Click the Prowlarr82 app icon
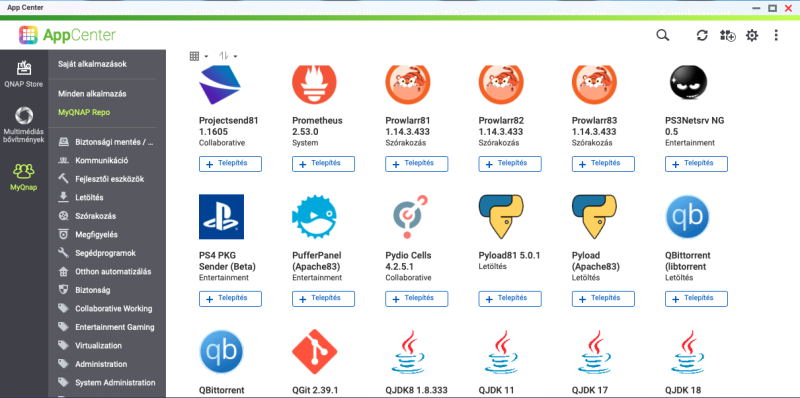Viewport: 800px width, 398px height. (501, 84)
